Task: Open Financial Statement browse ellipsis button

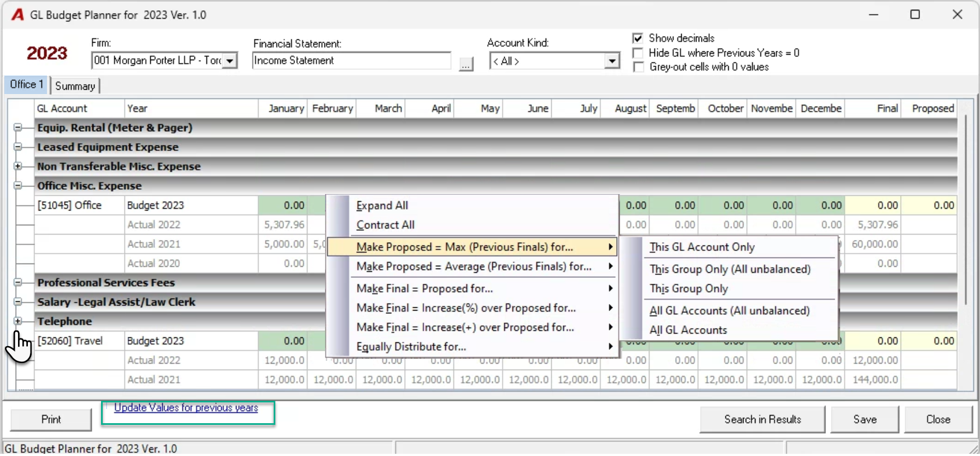Action: point(466,64)
